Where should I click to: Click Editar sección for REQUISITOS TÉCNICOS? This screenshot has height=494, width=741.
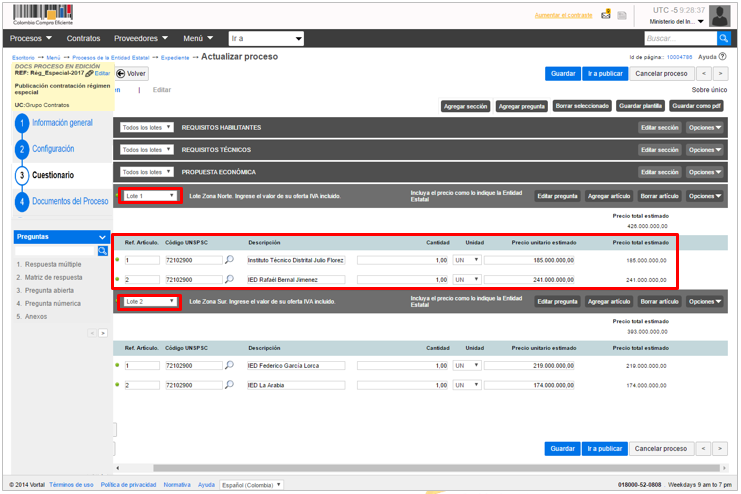(x=660, y=150)
